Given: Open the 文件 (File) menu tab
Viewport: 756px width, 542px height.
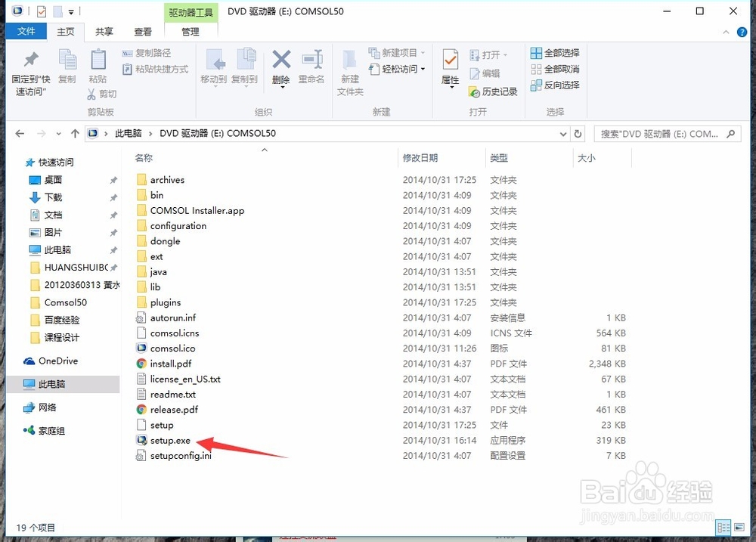Looking at the screenshot, I should click(26, 31).
